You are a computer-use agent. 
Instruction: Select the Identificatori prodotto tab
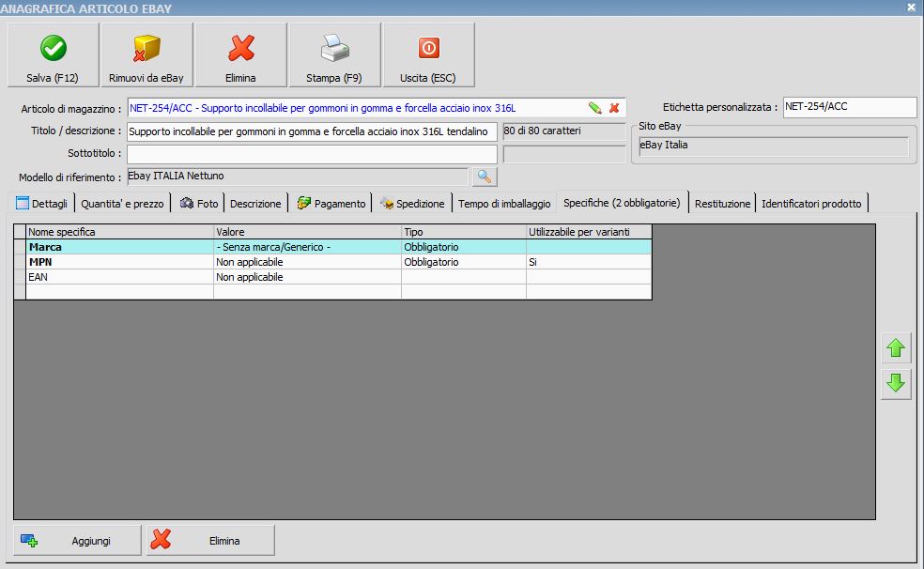pyautogui.click(x=811, y=203)
